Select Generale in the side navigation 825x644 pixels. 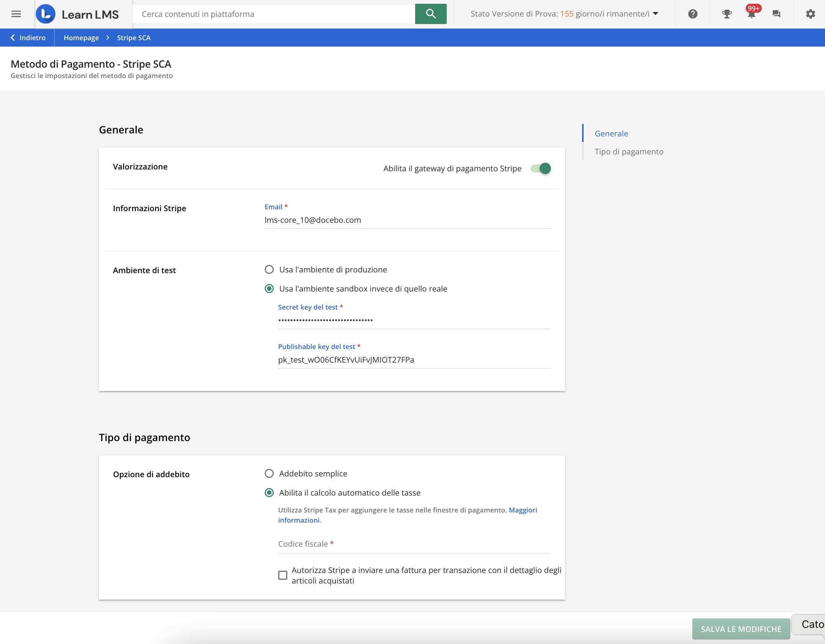(611, 134)
